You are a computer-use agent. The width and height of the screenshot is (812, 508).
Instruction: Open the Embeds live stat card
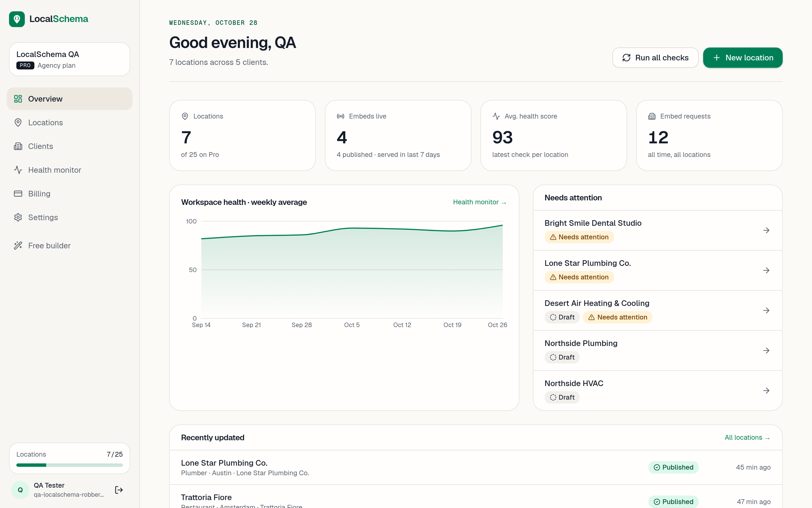click(398, 135)
